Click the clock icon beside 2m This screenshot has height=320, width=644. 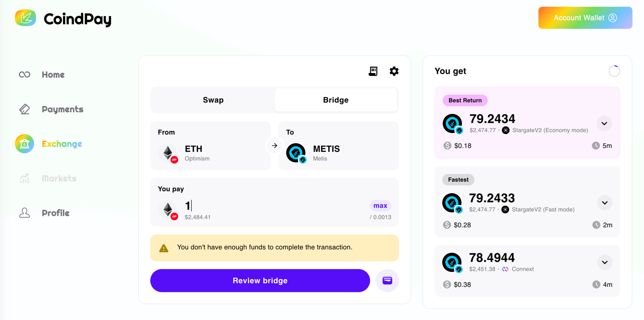point(596,225)
